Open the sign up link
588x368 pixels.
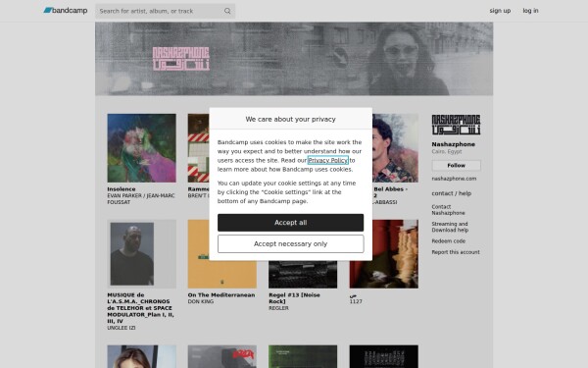pyautogui.click(x=500, y=11)
